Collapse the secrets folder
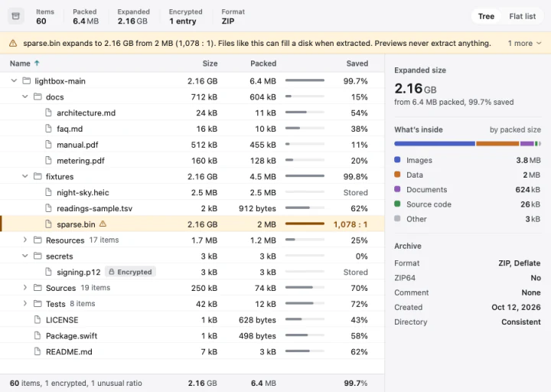Image resolution: width=551 pixels, height=392 pixels. (x=25, y=256)
